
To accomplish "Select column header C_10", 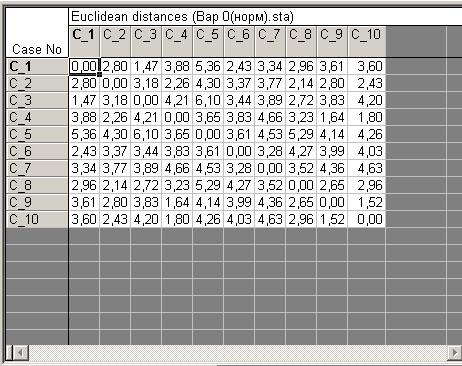I will point(367,41).
